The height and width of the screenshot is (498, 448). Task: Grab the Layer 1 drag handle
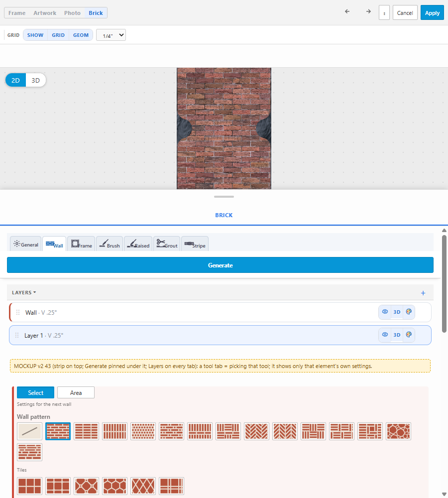[x=17, y=335]
